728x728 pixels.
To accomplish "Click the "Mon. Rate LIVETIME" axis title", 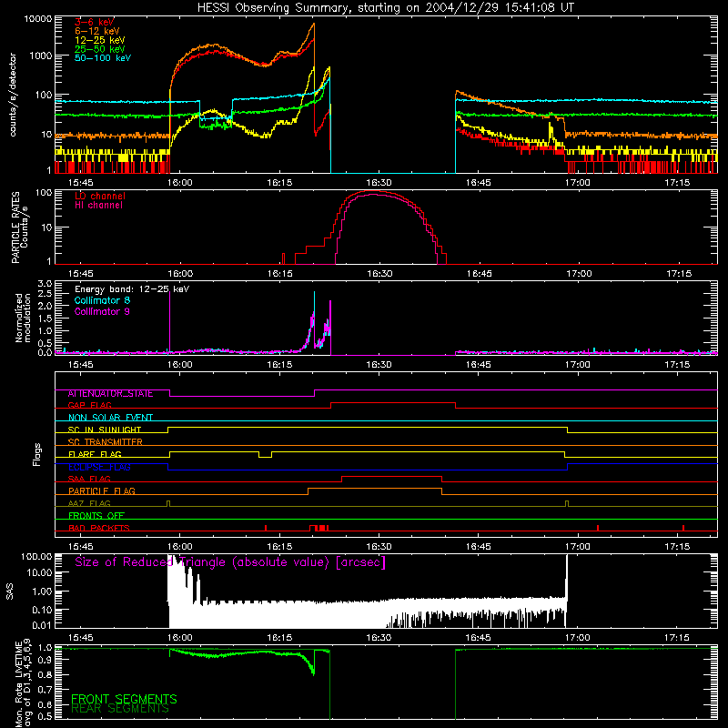I will [x=18, y=684].
